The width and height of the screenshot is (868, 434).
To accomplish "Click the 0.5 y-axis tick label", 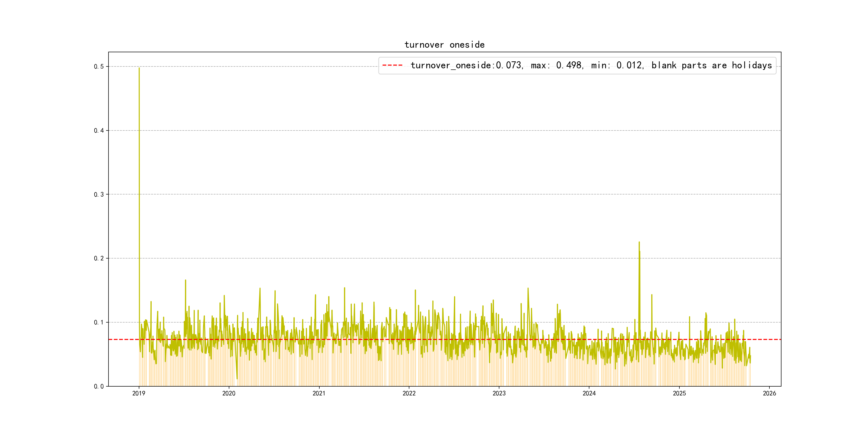I will [x=99, y=67].
